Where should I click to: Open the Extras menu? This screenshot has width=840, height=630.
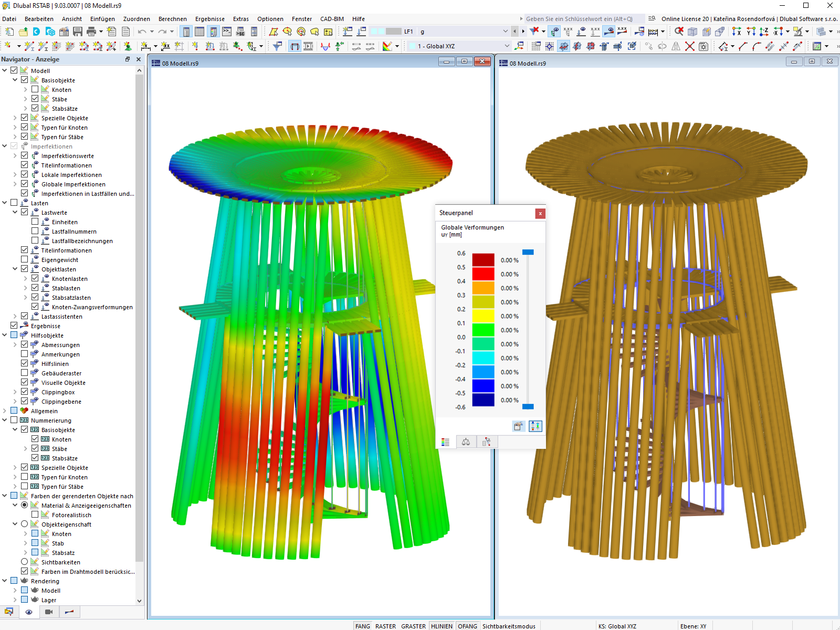[x=241, y=19]
